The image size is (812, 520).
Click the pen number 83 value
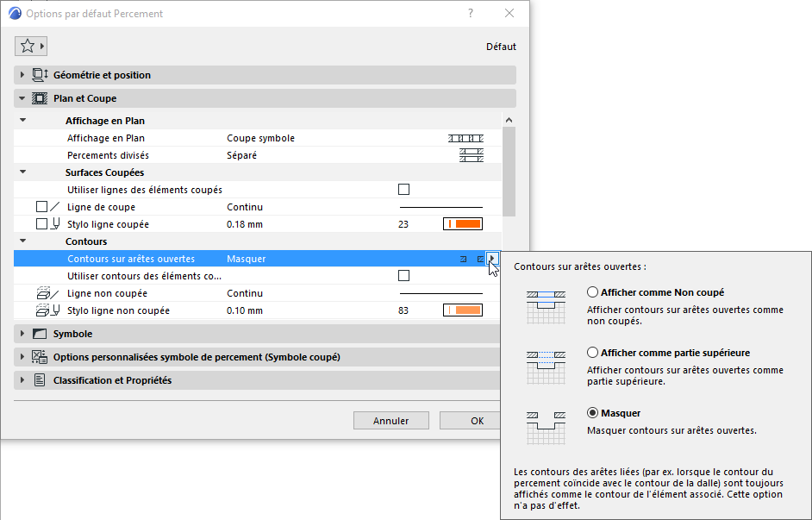403,310
